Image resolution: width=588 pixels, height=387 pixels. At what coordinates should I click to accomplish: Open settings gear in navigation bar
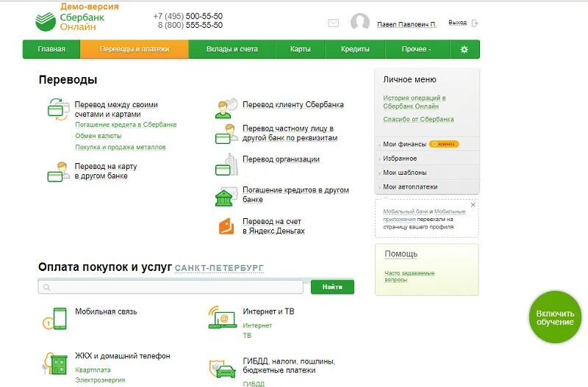[x=465, y=49]
